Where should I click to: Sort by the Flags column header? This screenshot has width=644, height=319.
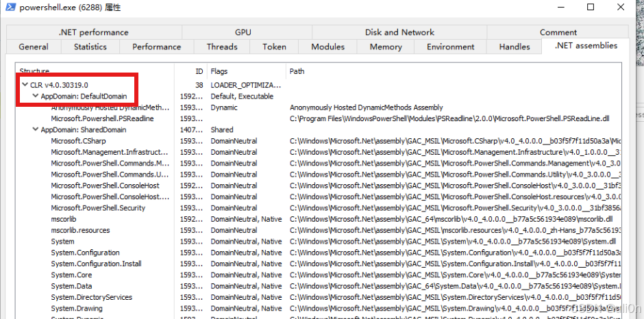247,71
